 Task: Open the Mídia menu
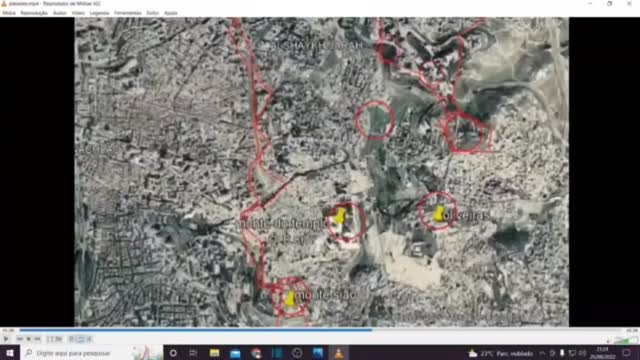tap(9, 13)
